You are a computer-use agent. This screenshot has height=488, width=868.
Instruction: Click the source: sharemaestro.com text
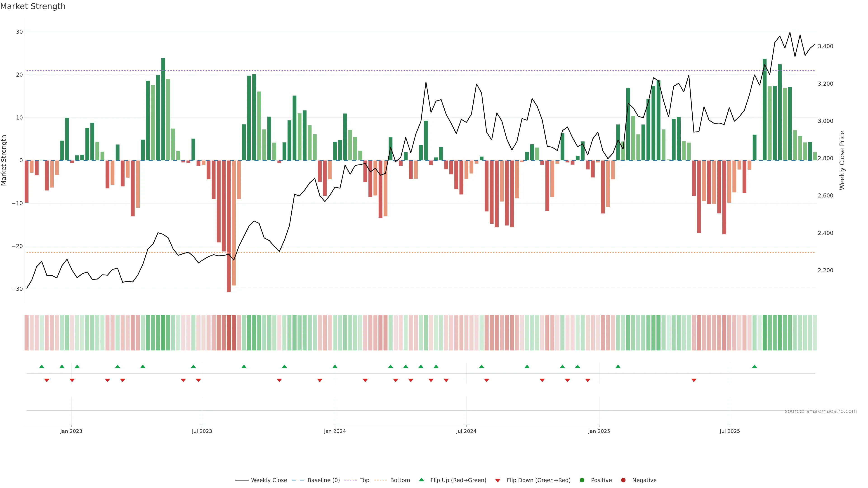[821, 411]
